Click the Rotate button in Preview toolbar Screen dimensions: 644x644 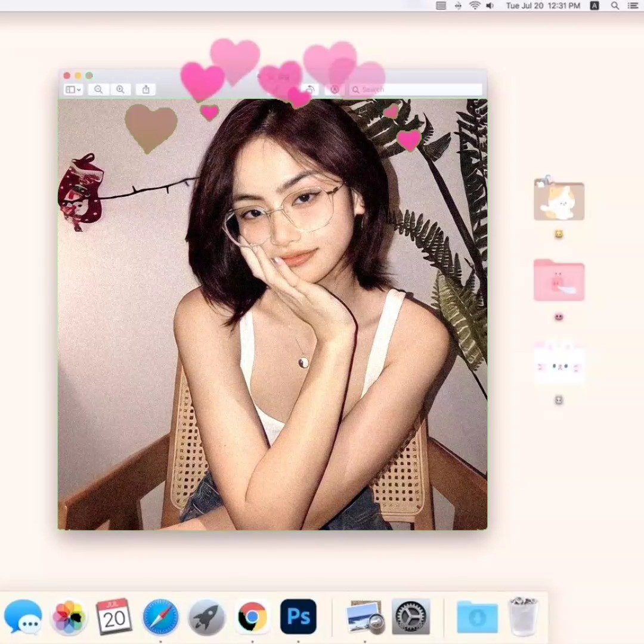(309, 89)
